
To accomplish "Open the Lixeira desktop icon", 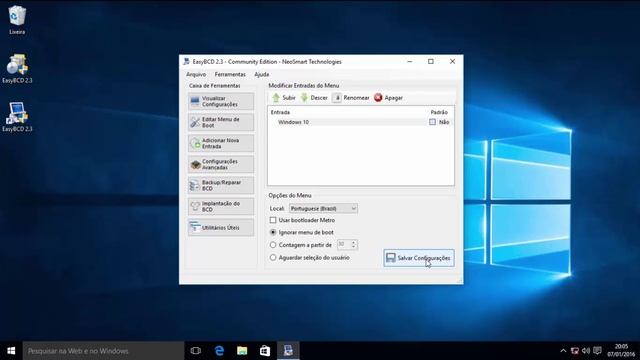I will (17, 20).
